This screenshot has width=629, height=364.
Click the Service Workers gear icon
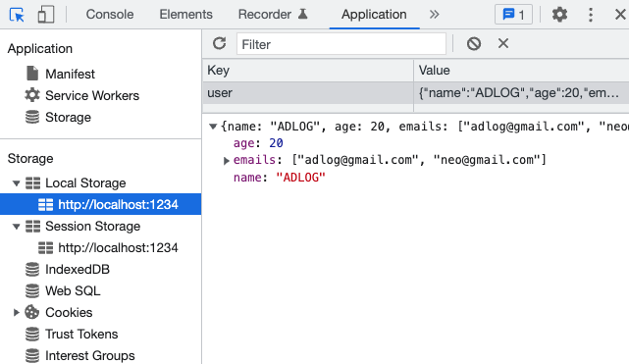coord(32,95)
